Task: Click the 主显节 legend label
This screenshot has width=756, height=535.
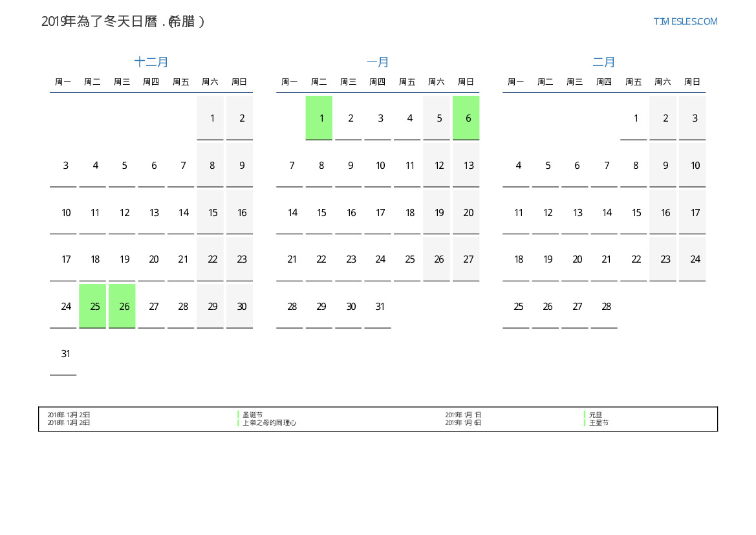Action: point(598,422)
